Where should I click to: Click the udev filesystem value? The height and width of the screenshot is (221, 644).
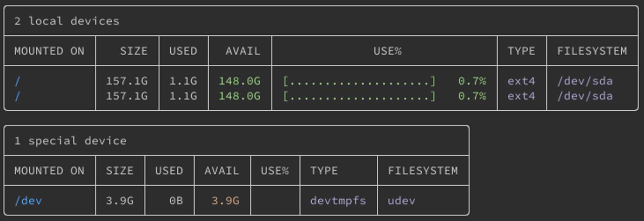[401, 201]
